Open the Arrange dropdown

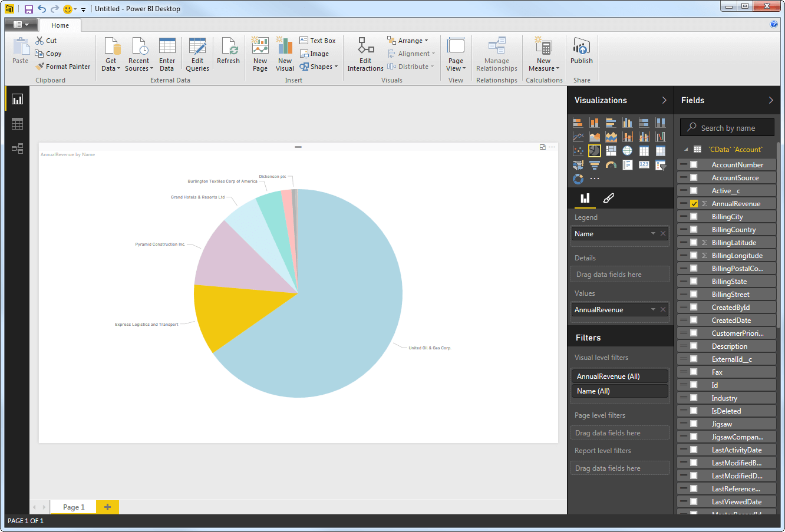click(x=408, y=41)
